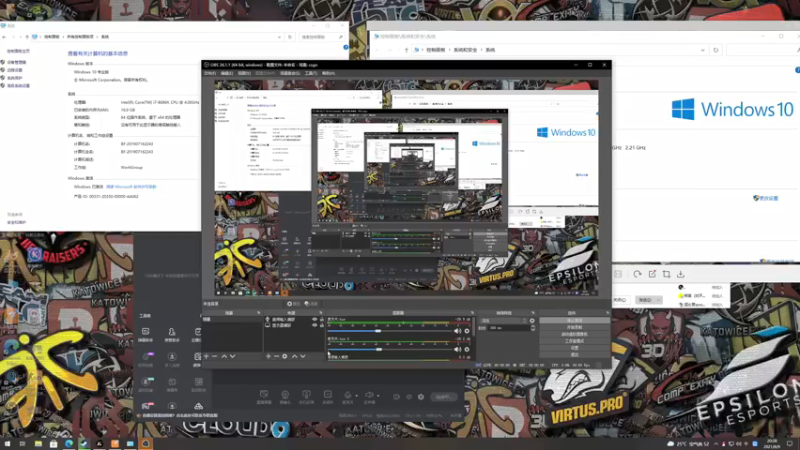The image size is (800, 450).
Task: Open View menu in OBS
Action: [244, 73]
